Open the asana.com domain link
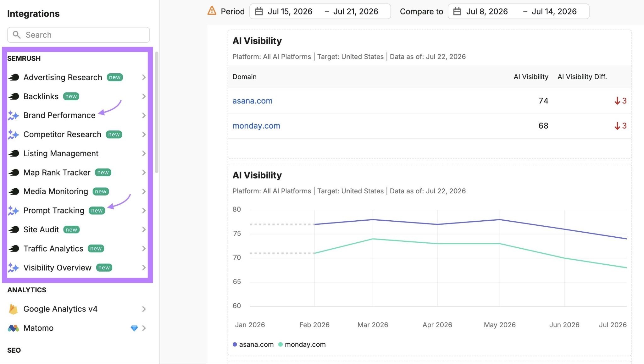The width and height of the screenshot is (644, 364). click(253, 101)
